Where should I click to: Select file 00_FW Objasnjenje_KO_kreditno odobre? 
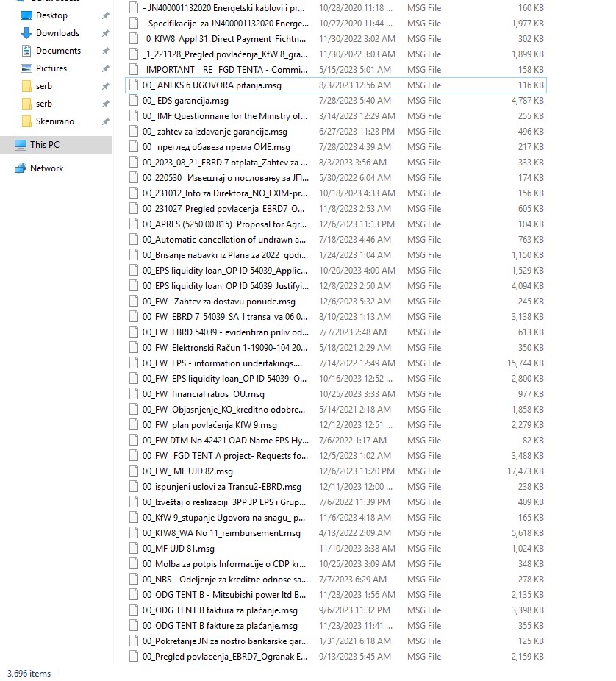click(x=224, y=410)
